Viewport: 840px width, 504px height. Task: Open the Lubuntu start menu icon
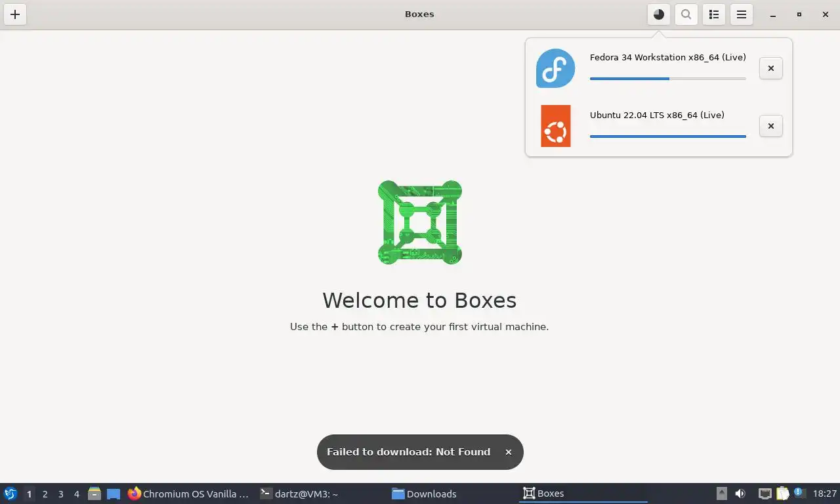pos(10,494)
